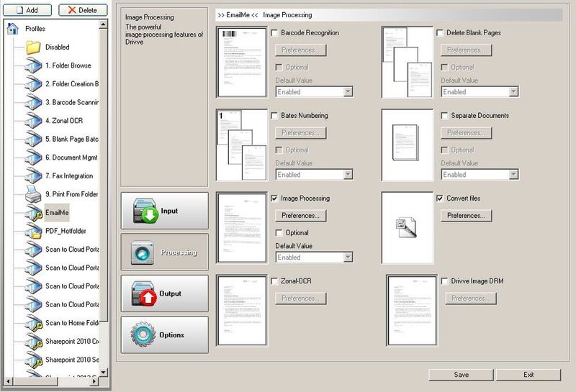The image size is (576, 392).
Task: Open the Bates Numbering Default Value dropdown
Action: coord(315,174)
